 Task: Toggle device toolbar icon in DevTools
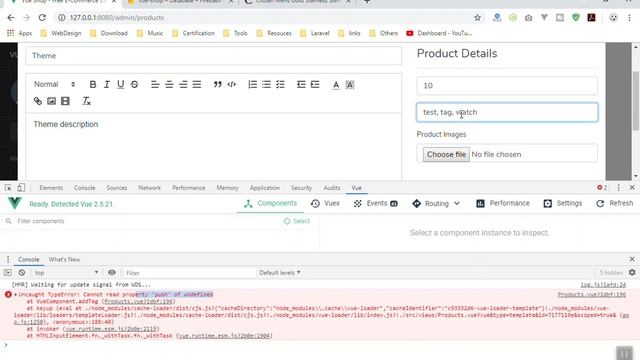pos(21,188)
